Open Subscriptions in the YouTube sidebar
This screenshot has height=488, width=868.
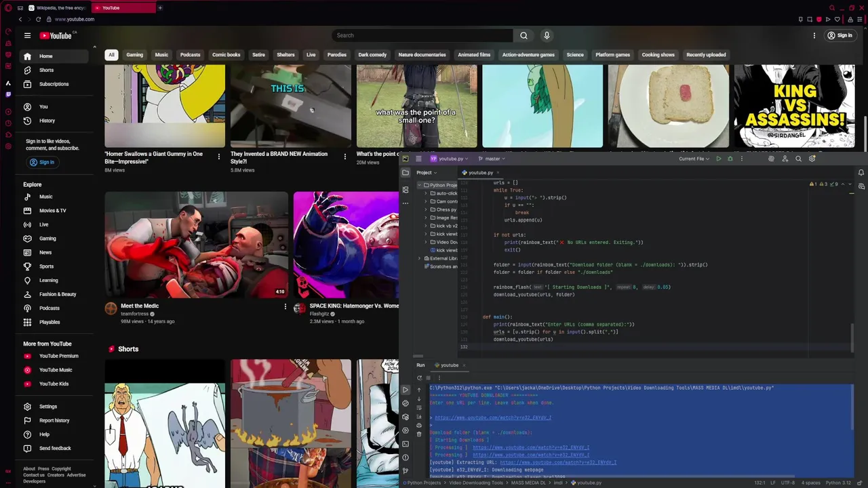pos(54,84)
